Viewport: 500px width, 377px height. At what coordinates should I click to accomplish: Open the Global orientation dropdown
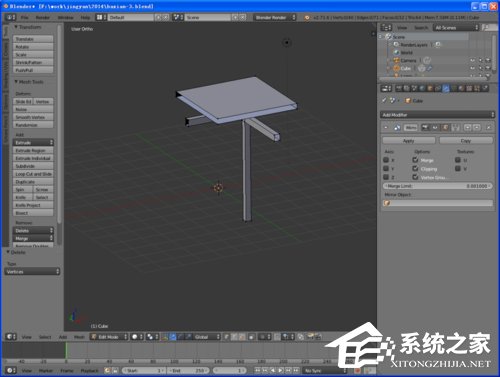[207, 337]
